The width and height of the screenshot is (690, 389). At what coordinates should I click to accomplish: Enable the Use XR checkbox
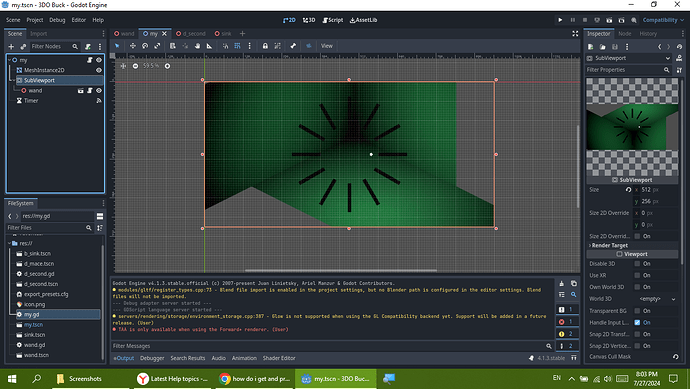point(637,275)
